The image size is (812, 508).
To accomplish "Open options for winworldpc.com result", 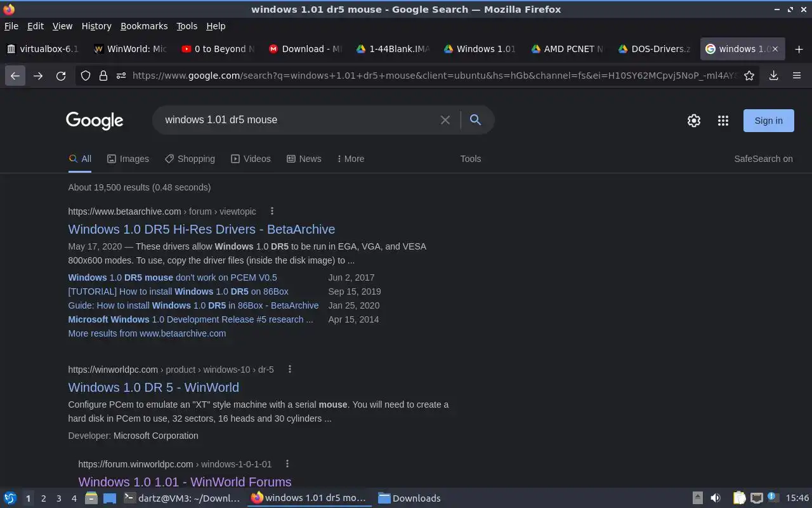I will pyautogui.click(x=290, y=370).
